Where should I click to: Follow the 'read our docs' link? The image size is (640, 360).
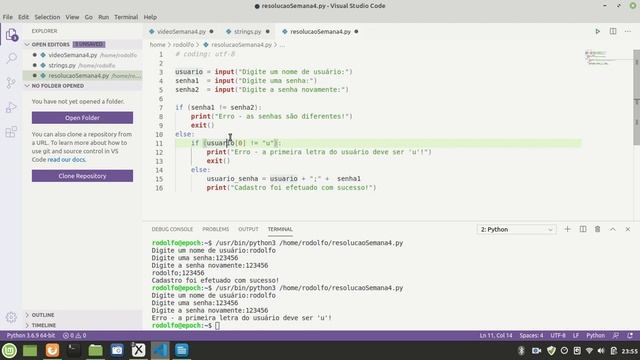pos(67,160)
